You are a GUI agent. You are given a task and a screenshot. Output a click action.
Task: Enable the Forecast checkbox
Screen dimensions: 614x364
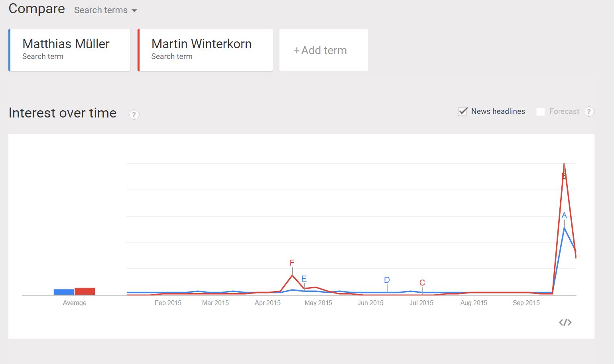pos(541,112)
